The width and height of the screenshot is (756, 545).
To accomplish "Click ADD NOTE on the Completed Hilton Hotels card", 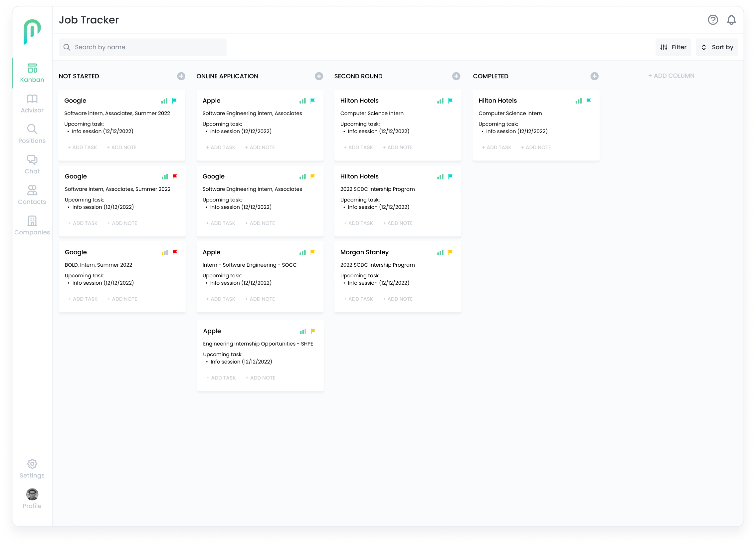I will coord(536,147).
